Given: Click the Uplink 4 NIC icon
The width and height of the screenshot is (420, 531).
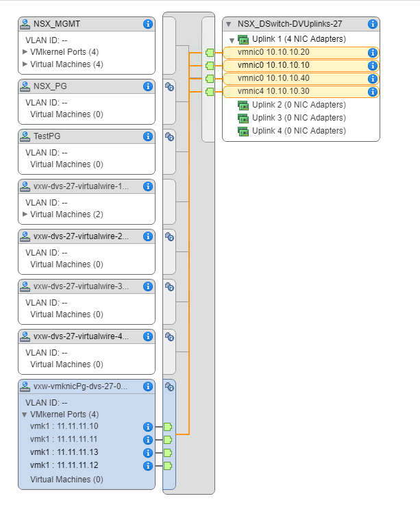Looking at the screenshot, I should 243,131.
